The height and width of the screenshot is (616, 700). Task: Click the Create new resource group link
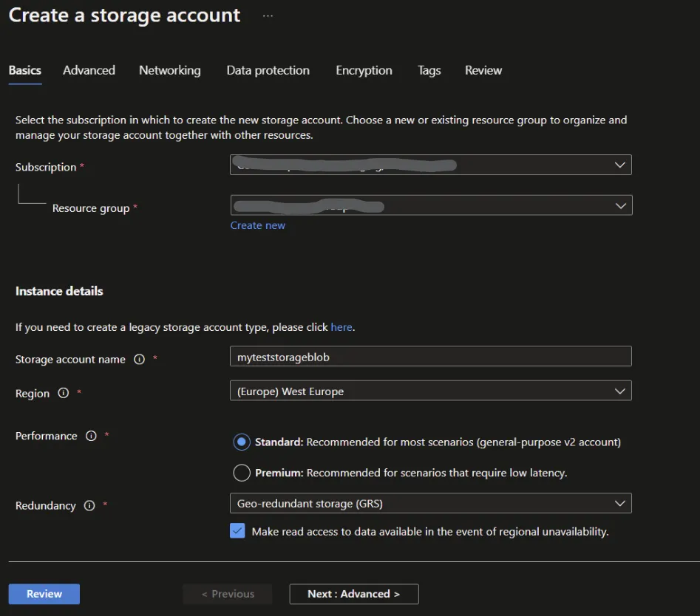click(257, 225)
